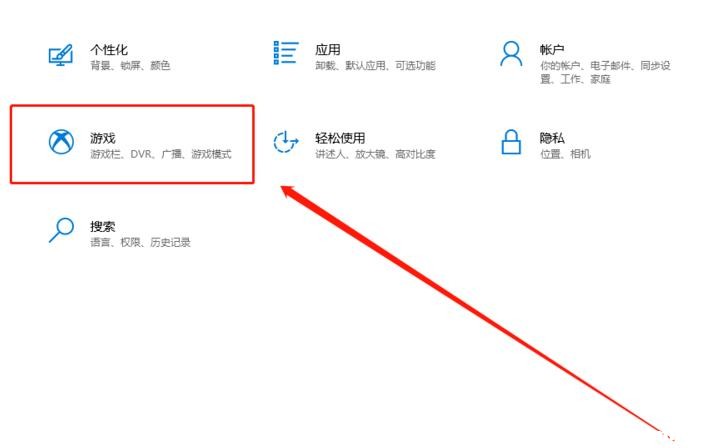
Task: Click the Apps (应用) list icon
Action: coord(286,53)
